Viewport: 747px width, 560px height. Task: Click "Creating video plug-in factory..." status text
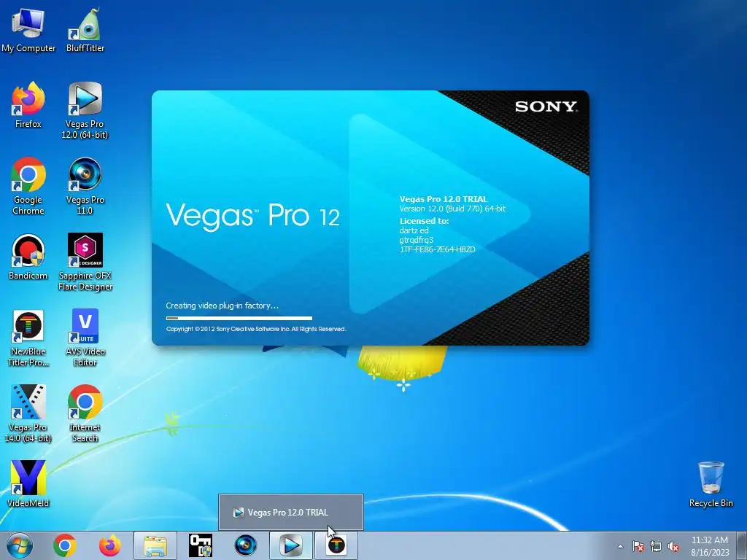(222, 306)
